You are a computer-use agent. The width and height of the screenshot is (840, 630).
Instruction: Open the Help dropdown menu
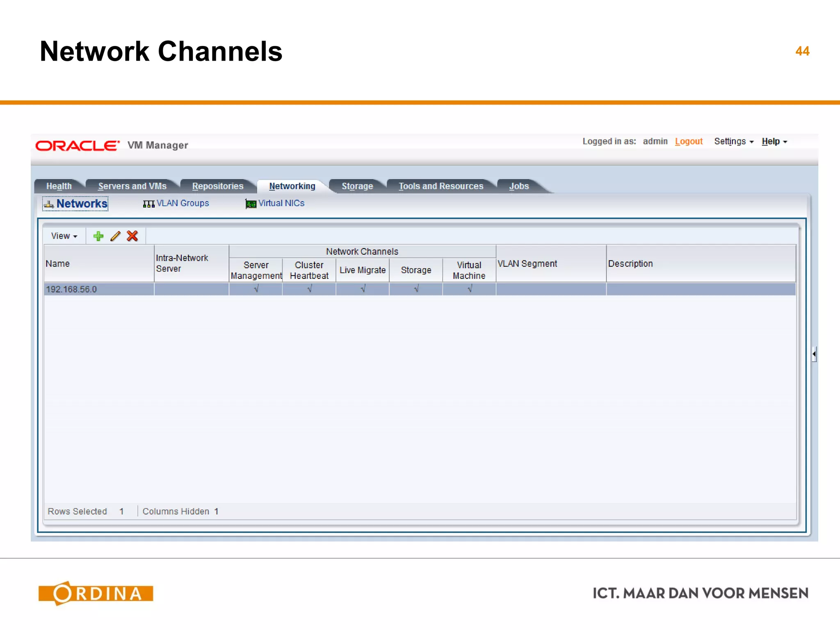pyautogui.click(x=774, y=142)
